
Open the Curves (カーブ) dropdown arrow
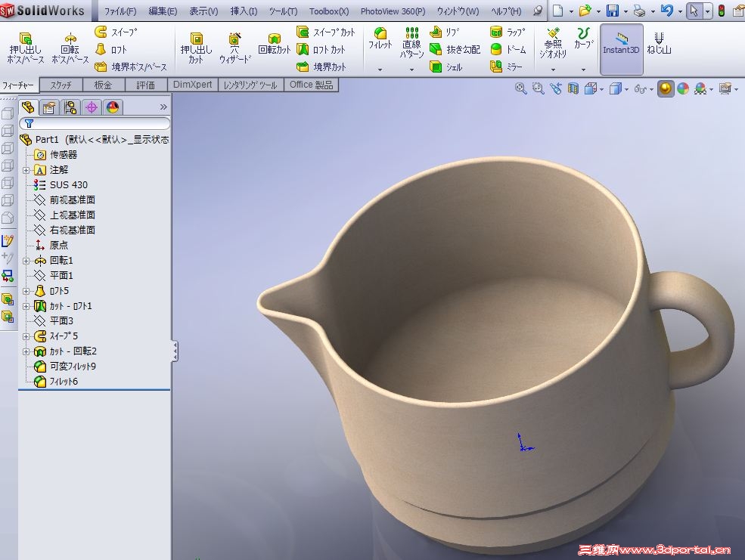583,70
